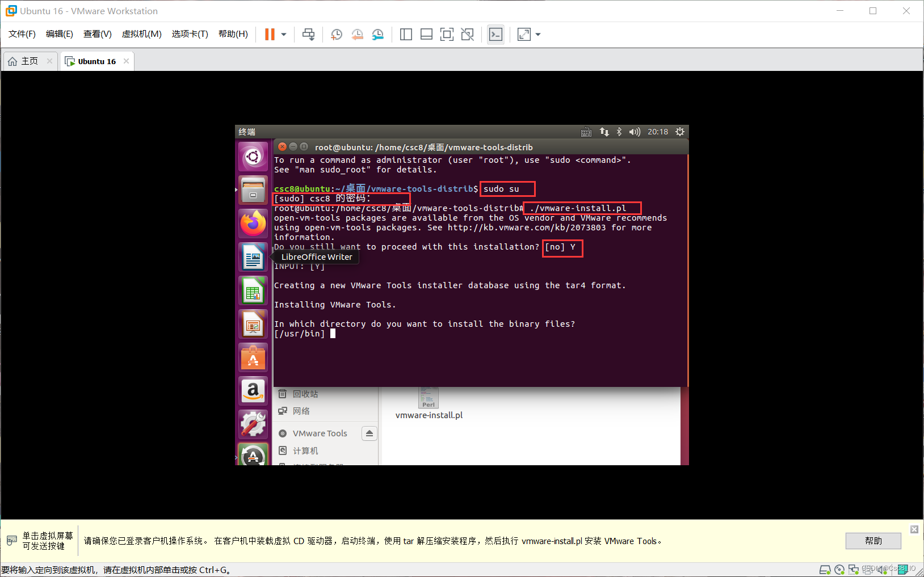Viewport: 924px width, 577px height.
Task: Launch LibreOffice Writer from the launcher
Action: click(x=253, y=257)
